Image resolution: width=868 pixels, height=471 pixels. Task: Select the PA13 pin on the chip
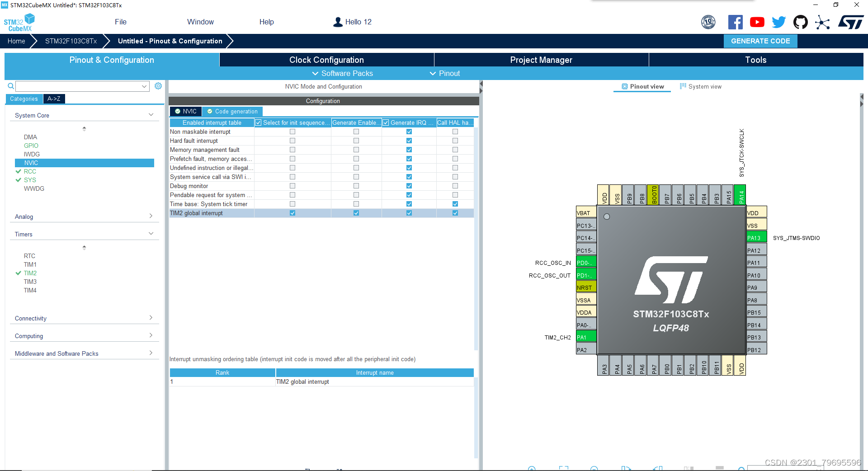click(756, 238)
